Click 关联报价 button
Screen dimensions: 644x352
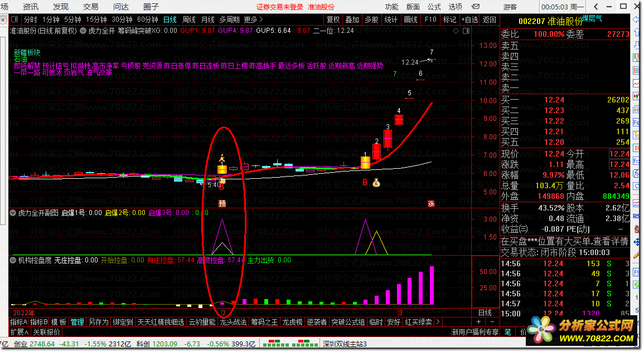point(46,332)
